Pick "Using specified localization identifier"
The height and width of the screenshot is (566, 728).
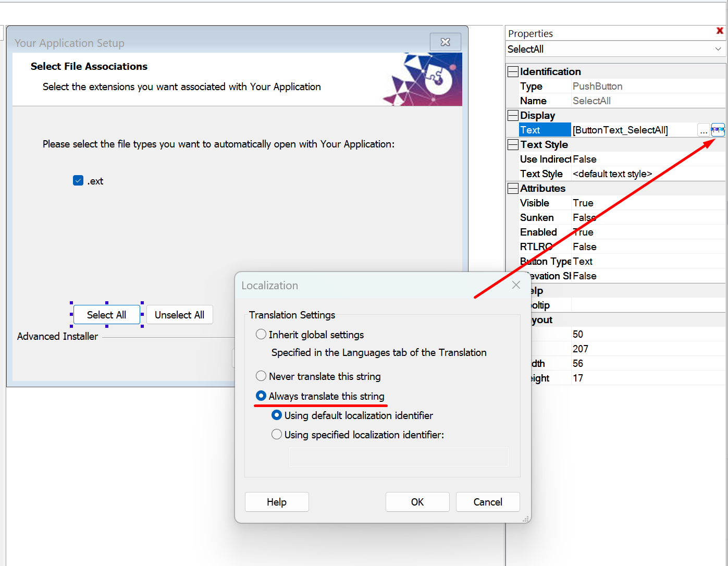pyautogui.click(x=277, y=434)
